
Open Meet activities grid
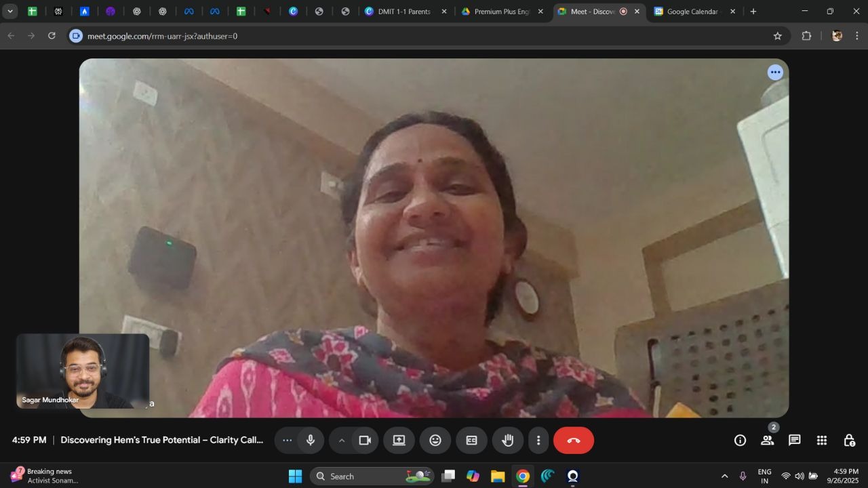click(821, 441)
